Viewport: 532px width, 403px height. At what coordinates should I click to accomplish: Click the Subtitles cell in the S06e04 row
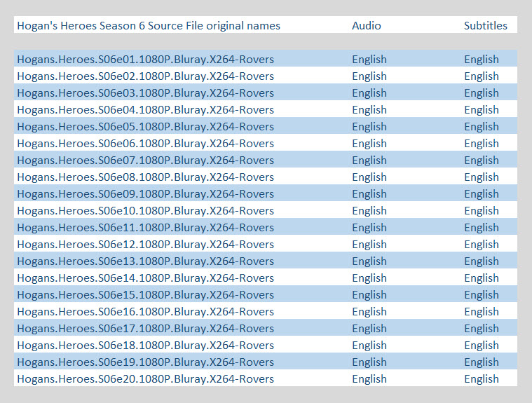click(482, 110)
